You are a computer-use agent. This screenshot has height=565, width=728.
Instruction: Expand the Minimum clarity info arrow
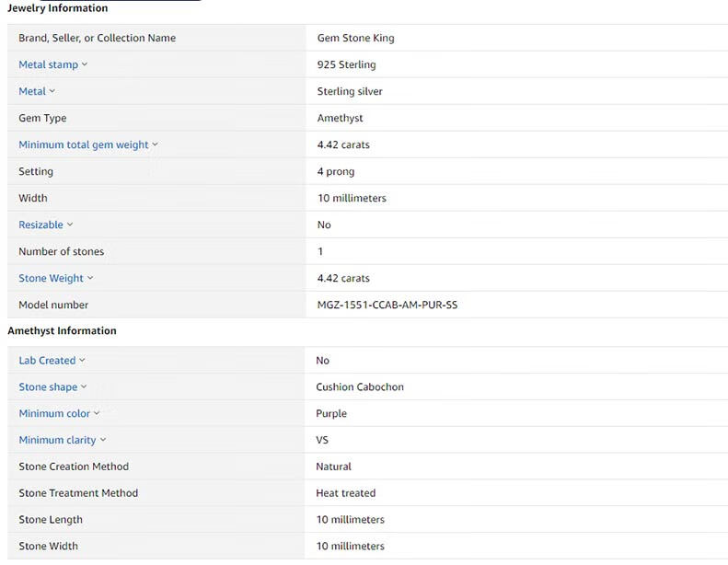pyautogui.click(x=103, y=441)
